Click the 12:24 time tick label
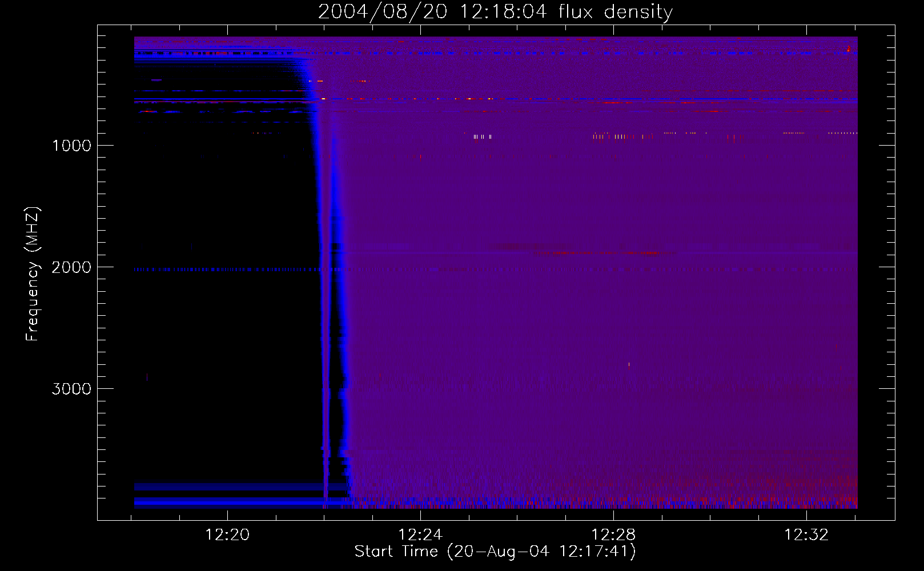The height and width of the screenshot is (571, 924). 420,535
